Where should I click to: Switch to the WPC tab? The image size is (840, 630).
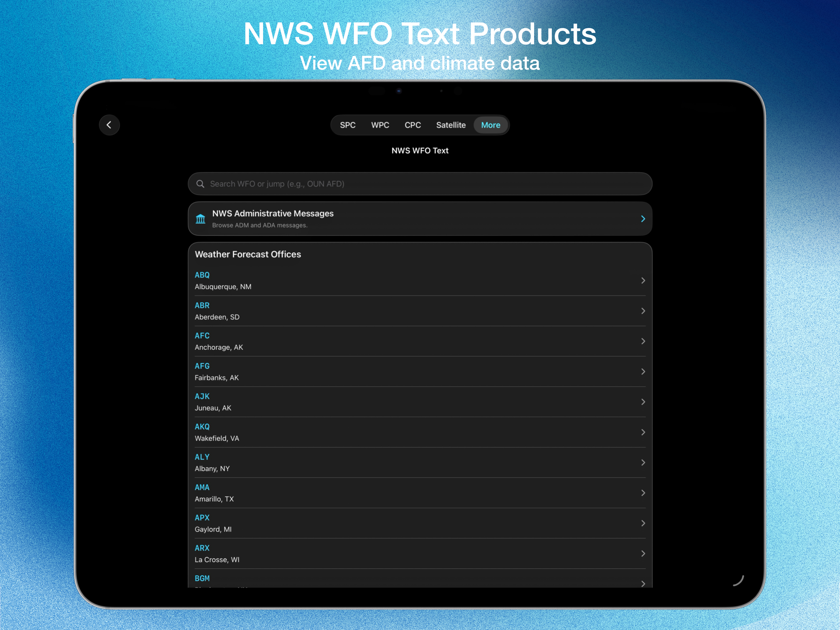(380, 125)
